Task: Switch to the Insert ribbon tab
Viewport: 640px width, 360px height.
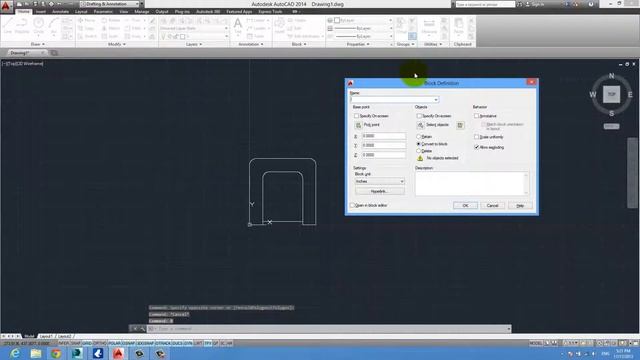Action: [x=41, y=12]
